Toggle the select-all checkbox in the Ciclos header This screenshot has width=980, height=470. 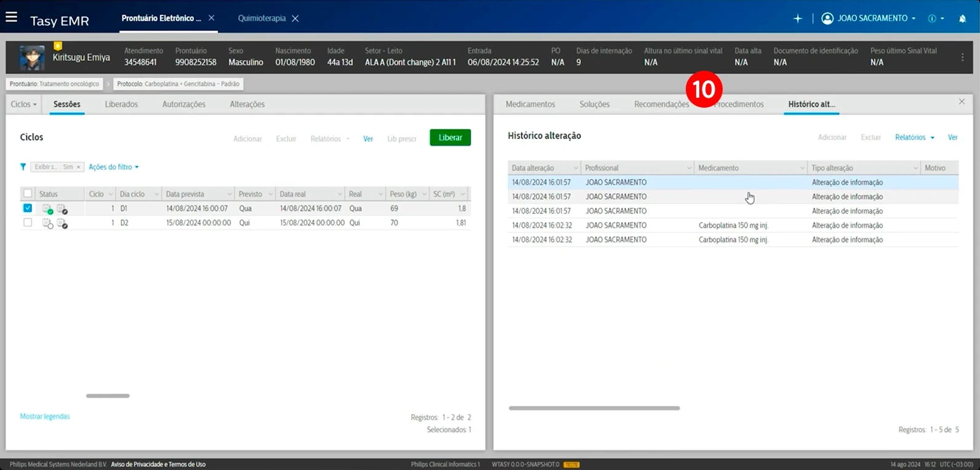pos(28,193)
